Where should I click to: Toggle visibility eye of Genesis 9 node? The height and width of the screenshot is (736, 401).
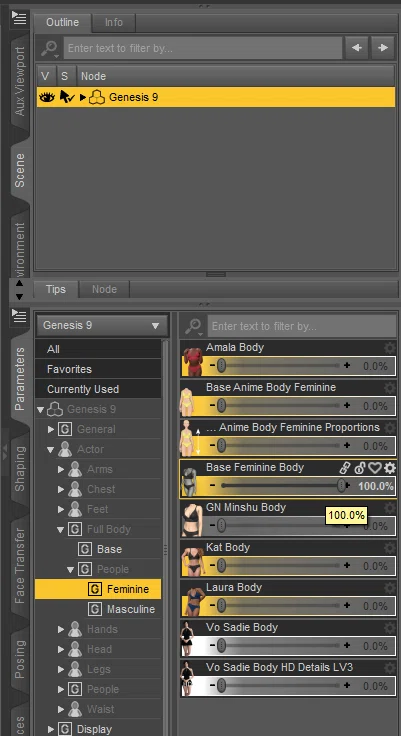[46, 97]
